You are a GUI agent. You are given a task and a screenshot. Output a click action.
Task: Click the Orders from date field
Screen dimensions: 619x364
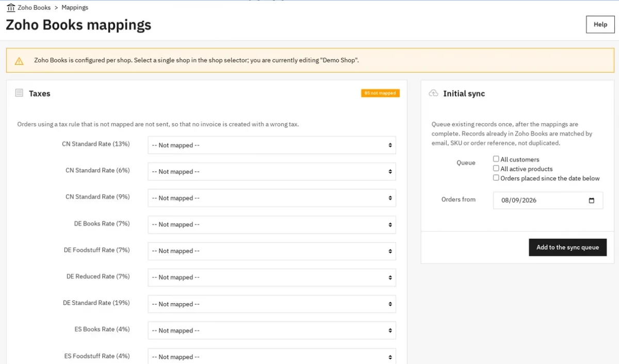coord(548,201)
